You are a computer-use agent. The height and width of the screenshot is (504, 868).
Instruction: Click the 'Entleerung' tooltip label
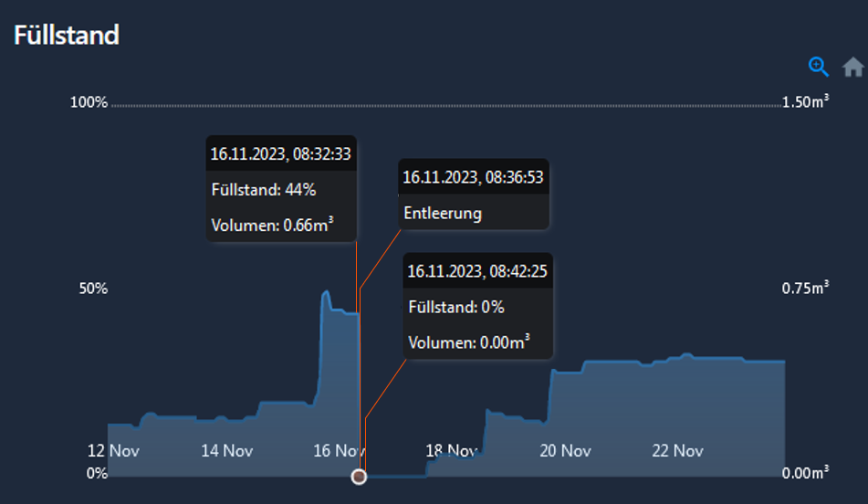443,214
